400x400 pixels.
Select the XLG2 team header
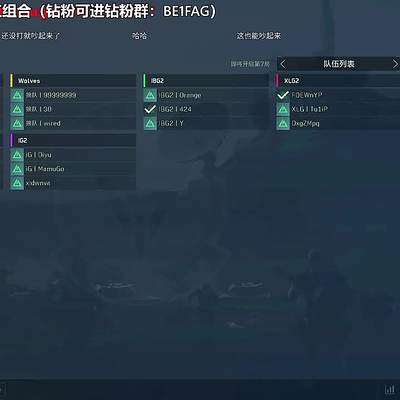[338, 81]
